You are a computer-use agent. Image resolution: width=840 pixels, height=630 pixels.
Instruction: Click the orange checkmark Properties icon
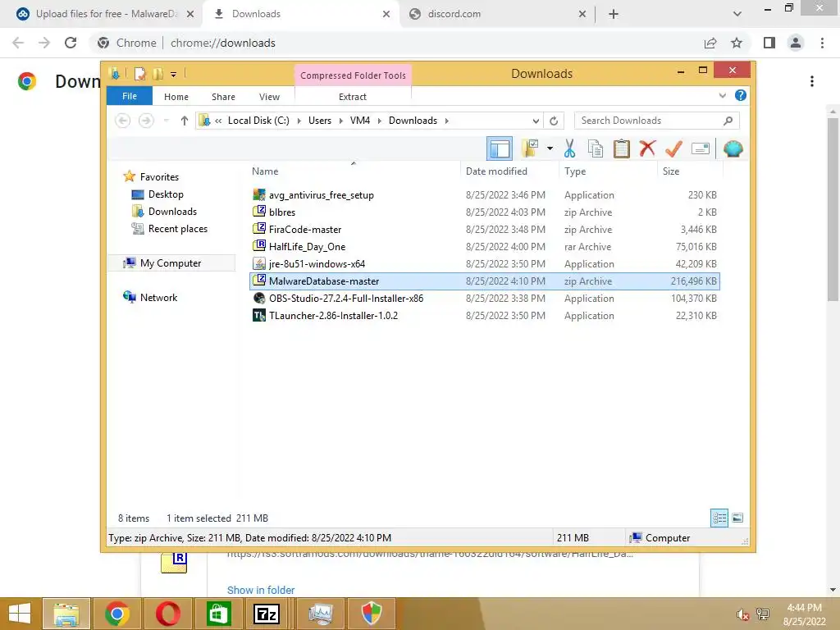point(673,148)
